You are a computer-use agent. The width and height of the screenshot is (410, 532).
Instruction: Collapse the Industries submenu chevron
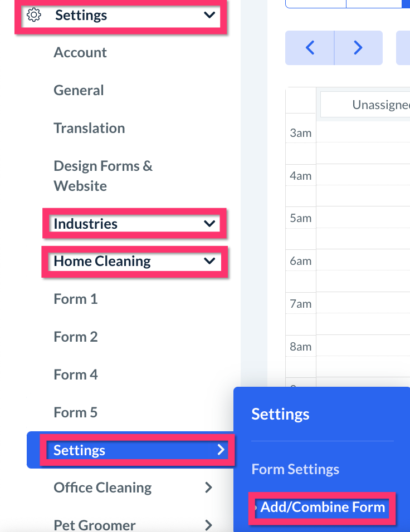pos(209,224)
